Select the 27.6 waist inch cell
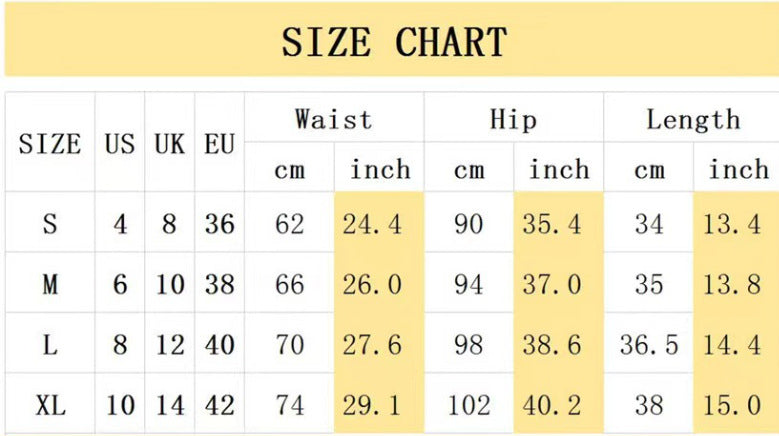Viewport: 779px width, 436px height. [x=372, y=346]
